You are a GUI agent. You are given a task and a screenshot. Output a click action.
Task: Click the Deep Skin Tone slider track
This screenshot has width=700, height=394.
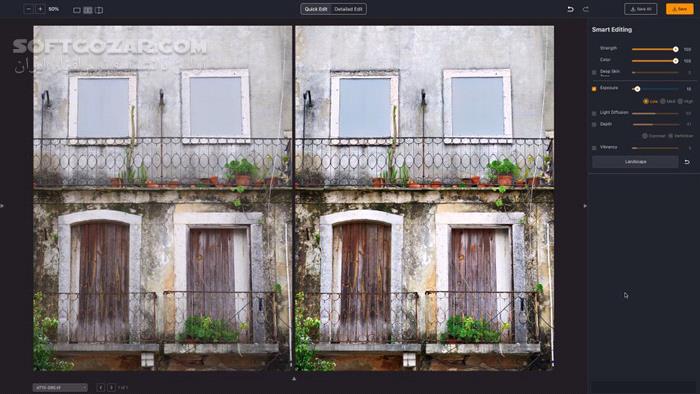[x=655, y=72]
